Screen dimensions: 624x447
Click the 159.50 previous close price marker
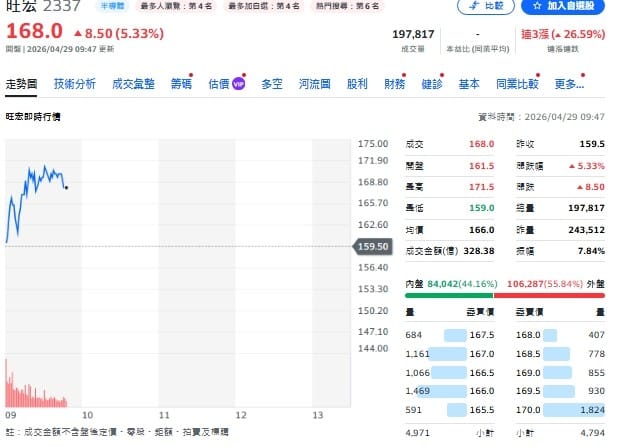370,245
